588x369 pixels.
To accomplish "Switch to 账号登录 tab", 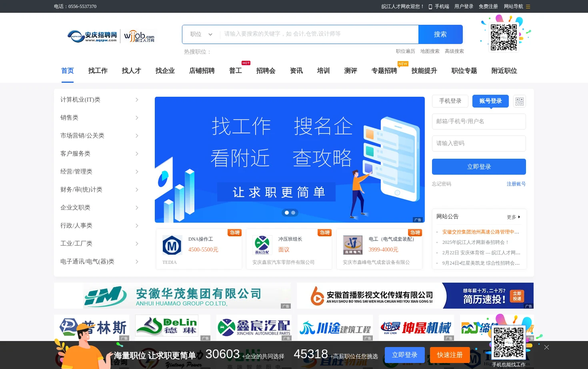I will (490, 101).
